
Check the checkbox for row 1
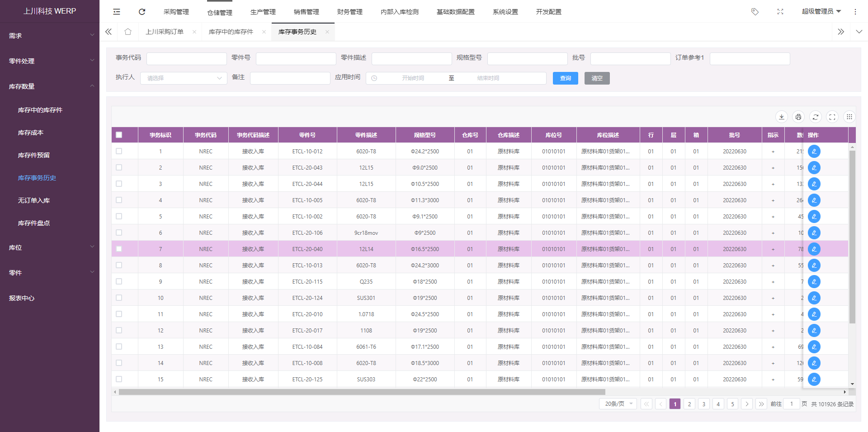[119, 151]
